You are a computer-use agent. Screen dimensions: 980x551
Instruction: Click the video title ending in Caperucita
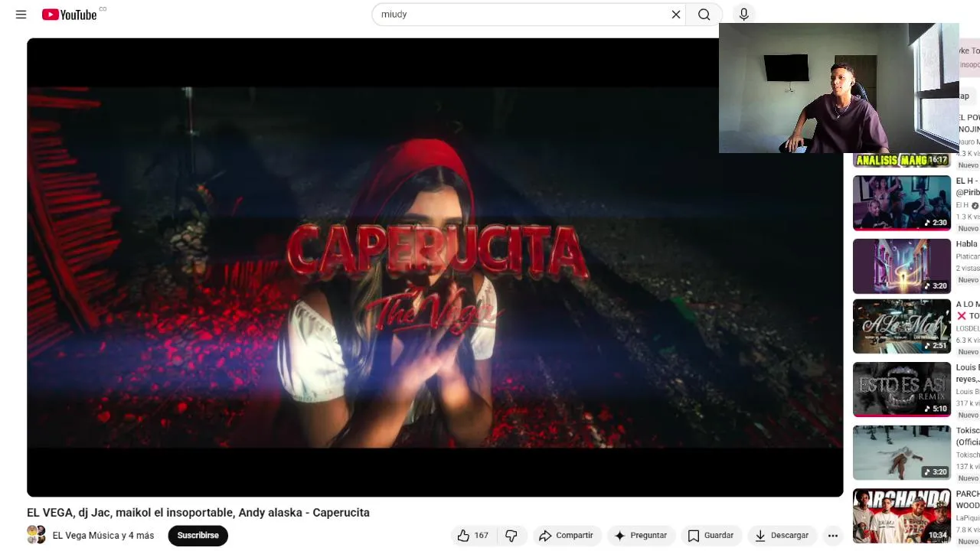click(198, 513)
